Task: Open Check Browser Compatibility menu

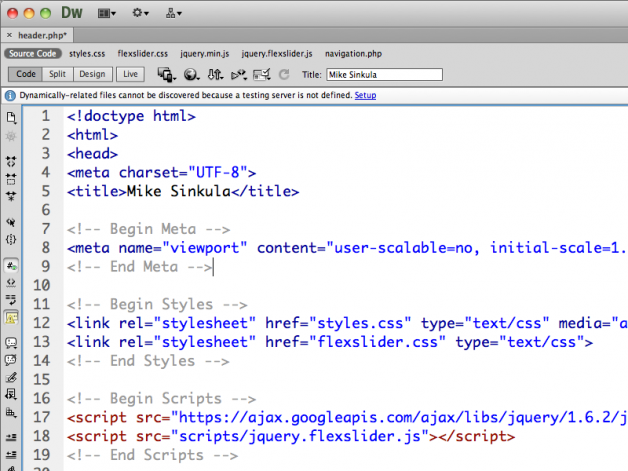Action: pyautogui.click(x=262, y=74)
